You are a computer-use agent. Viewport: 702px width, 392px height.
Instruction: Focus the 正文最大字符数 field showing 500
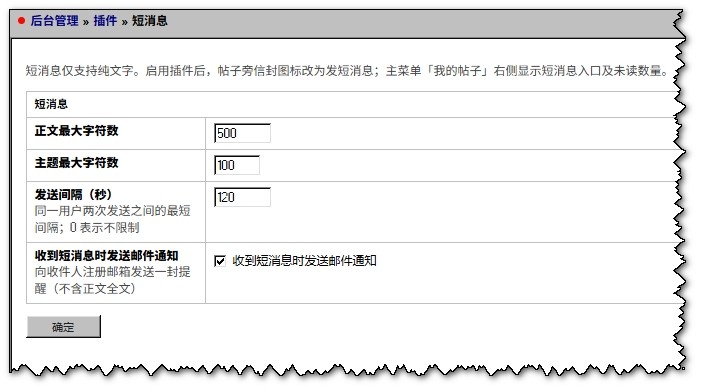point(242,133)
